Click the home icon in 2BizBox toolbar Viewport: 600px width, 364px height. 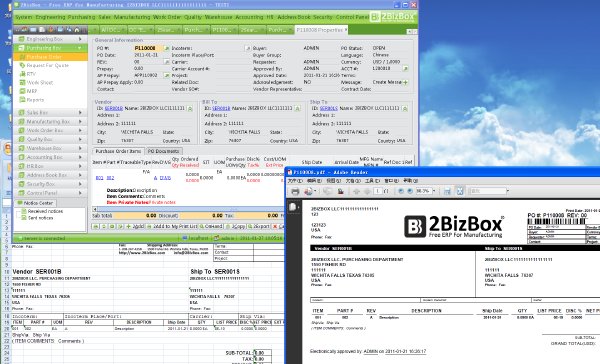[77, 30]
